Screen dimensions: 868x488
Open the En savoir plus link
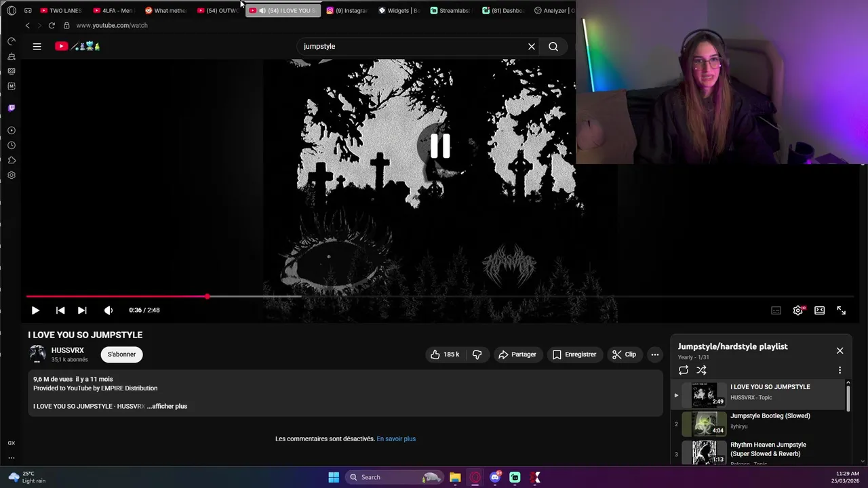click(x=396, y=439)
